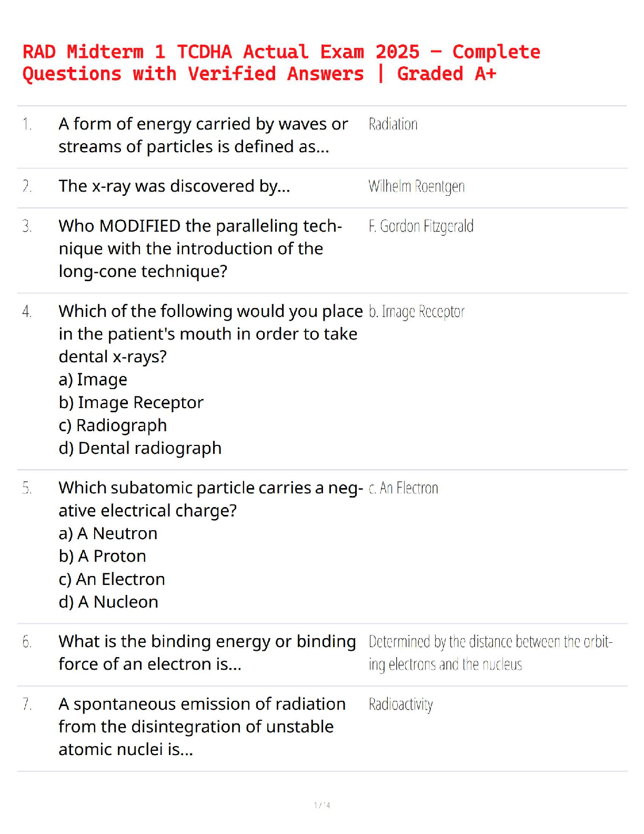Click the answer "c. An Electron"
Image resolution: width=644 pixels, height=834 pixels.
pyautogui.click(x=403, y=488)
